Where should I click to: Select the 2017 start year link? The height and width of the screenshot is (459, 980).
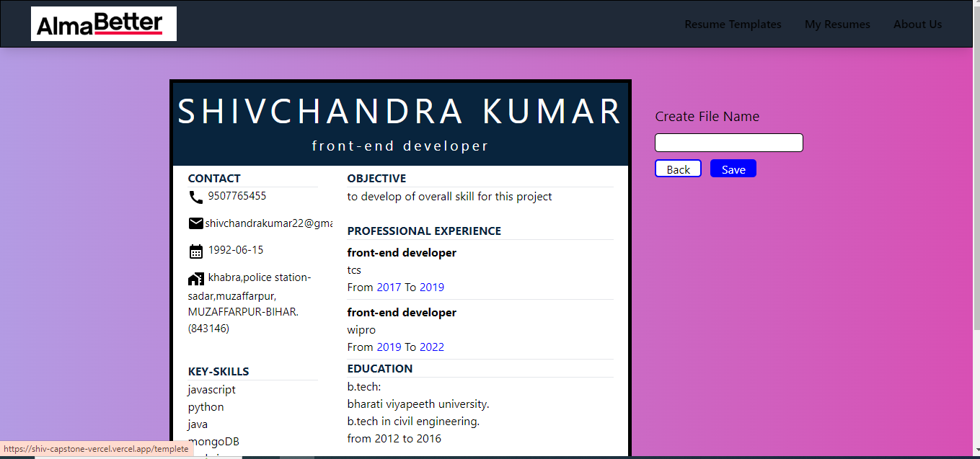click(387, 287)
